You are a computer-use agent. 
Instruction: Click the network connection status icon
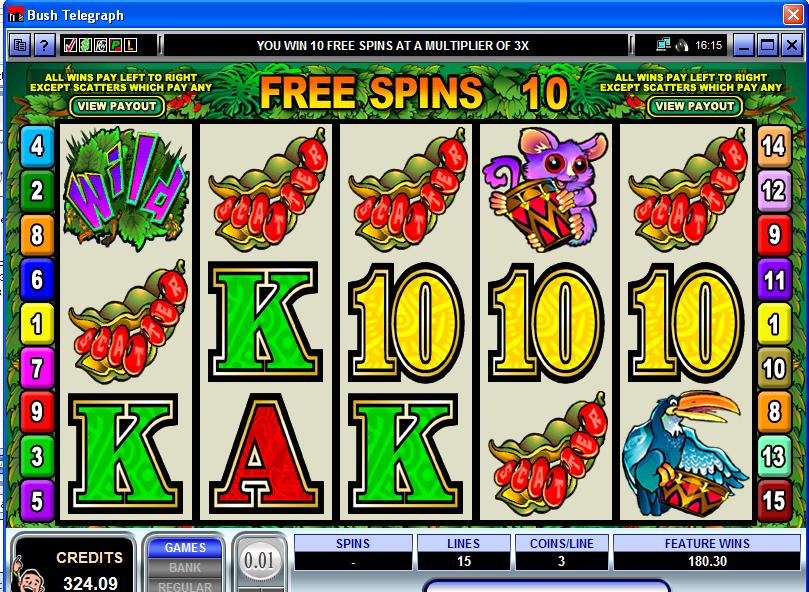pos(662,45)
